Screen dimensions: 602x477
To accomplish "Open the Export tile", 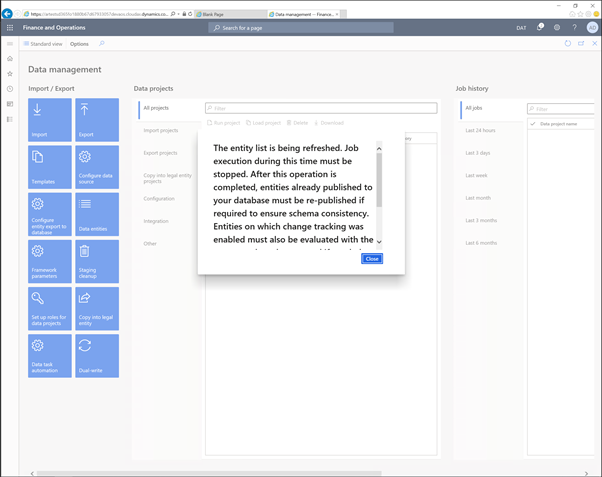I will click(x=97, y=120).
